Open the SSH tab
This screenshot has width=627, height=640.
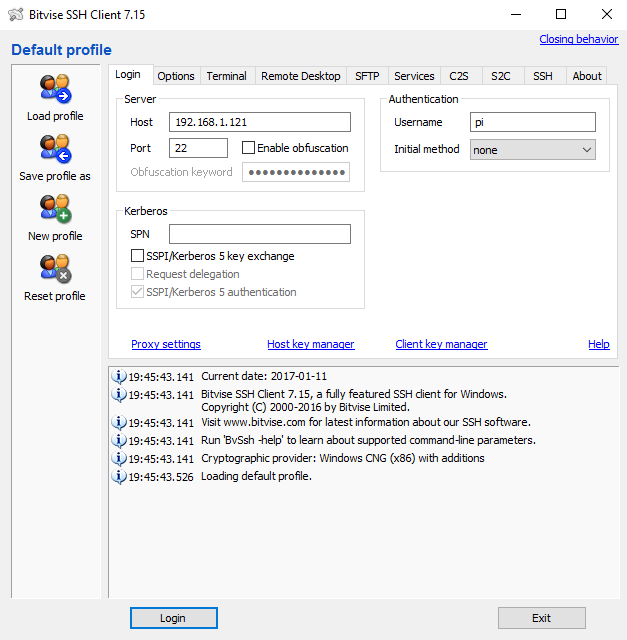(543, 76)
